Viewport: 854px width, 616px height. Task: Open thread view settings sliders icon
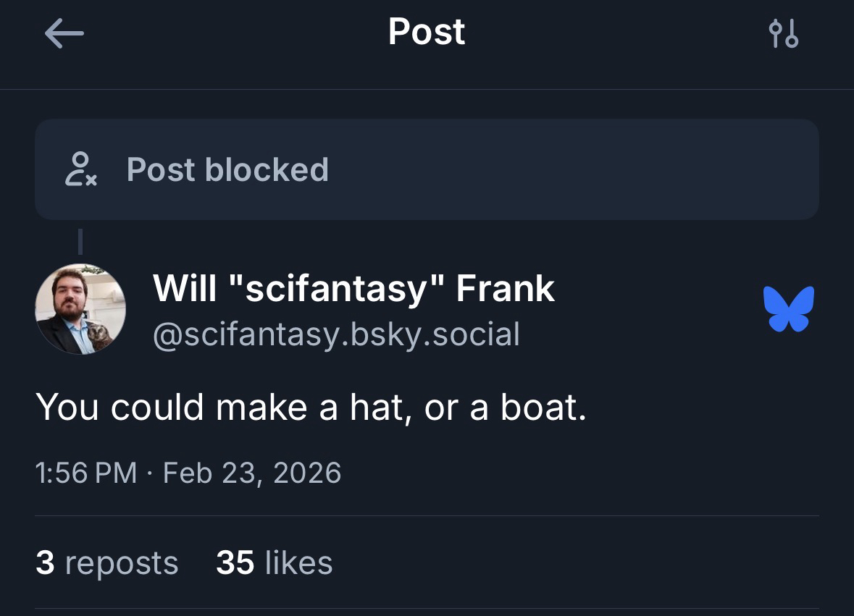coord(783,33)
